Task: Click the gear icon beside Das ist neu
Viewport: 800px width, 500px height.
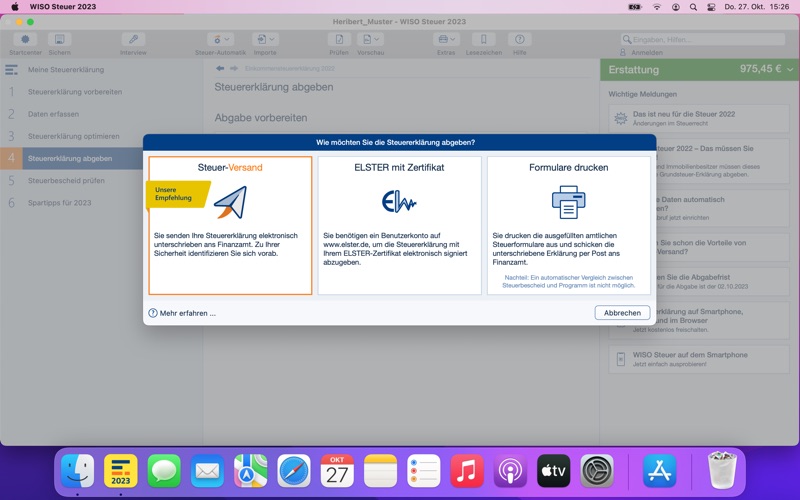Action: point(620,118)
